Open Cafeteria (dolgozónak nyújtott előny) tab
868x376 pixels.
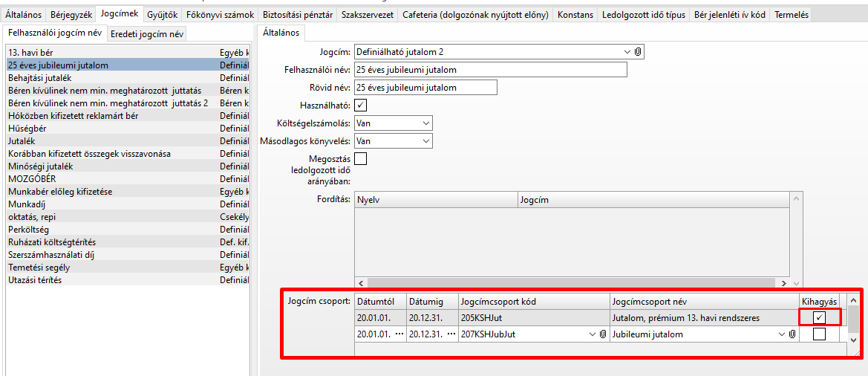(475, 15)
